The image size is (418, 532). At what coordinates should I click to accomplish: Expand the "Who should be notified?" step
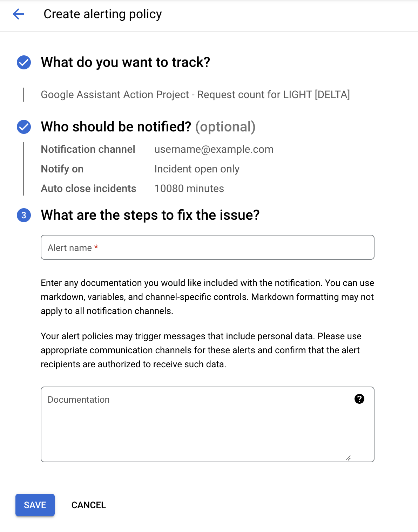148,127
